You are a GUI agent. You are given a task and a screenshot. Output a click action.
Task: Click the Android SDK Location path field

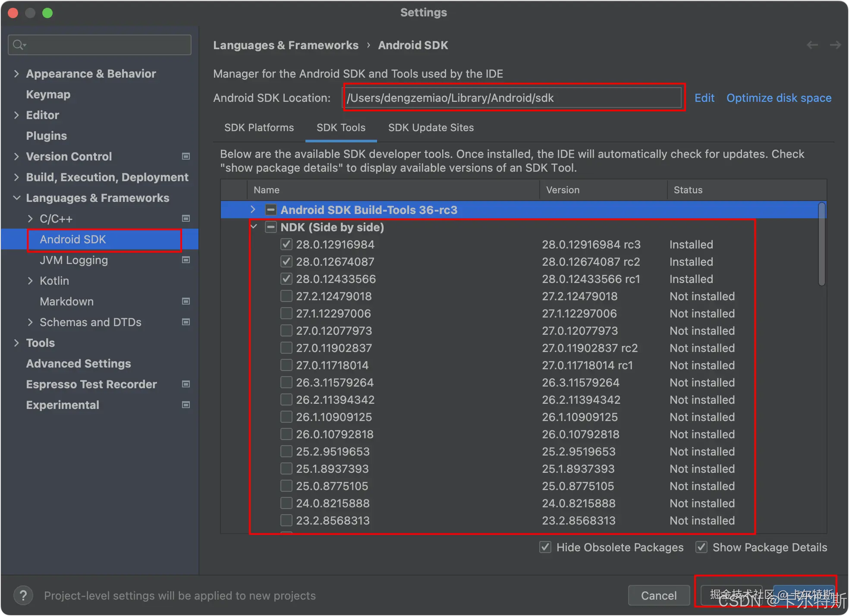pyautogui.click(x=513, y=98)
